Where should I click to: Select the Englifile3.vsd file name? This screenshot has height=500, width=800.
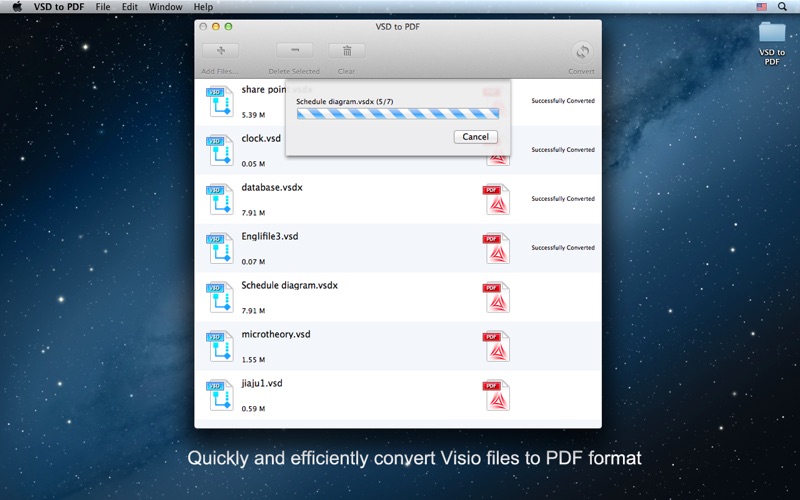[270, 236]
